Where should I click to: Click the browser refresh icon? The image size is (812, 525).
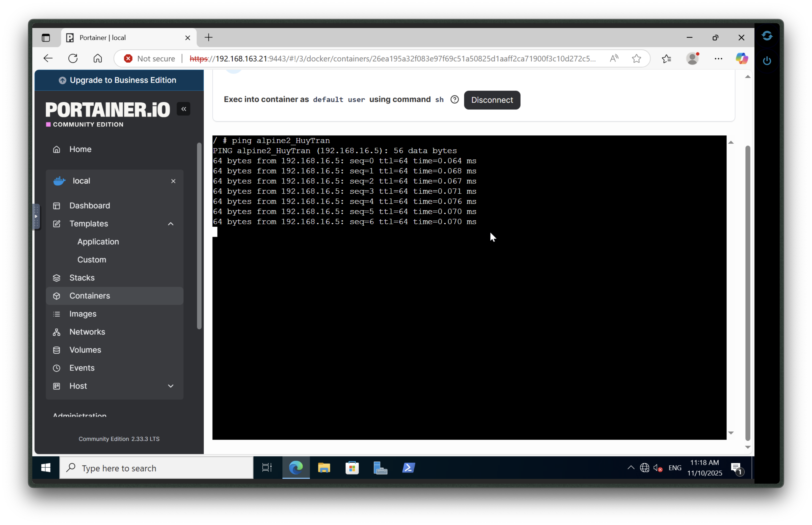pos(73,59)
